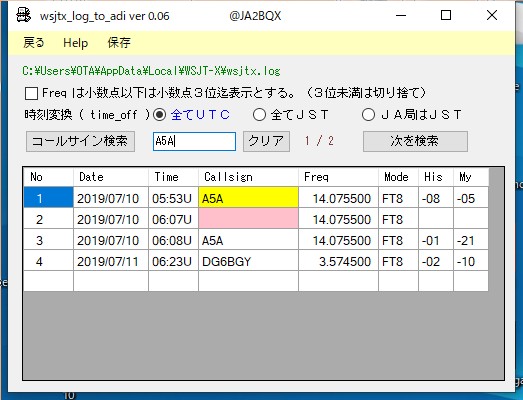Screen dimensions: 523x400
Task: Focus the callsign search field containing A5A
Action: click(x=194, y=141)
